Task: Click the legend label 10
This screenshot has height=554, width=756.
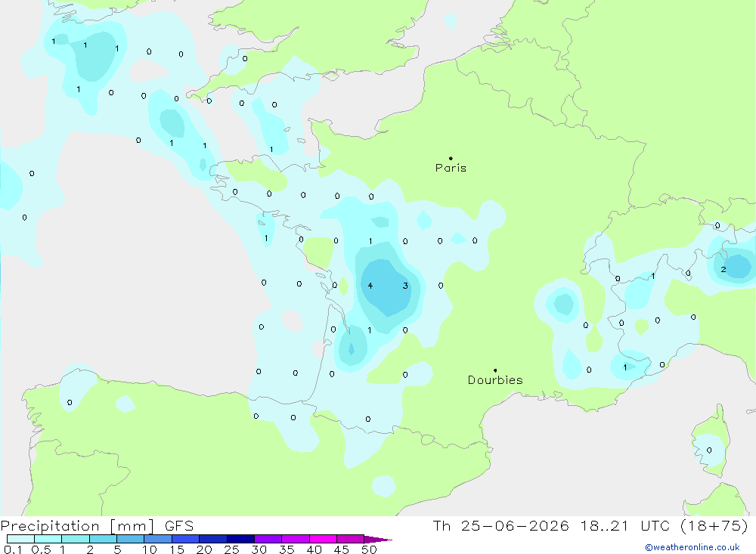Action: [x=150, y=549]
